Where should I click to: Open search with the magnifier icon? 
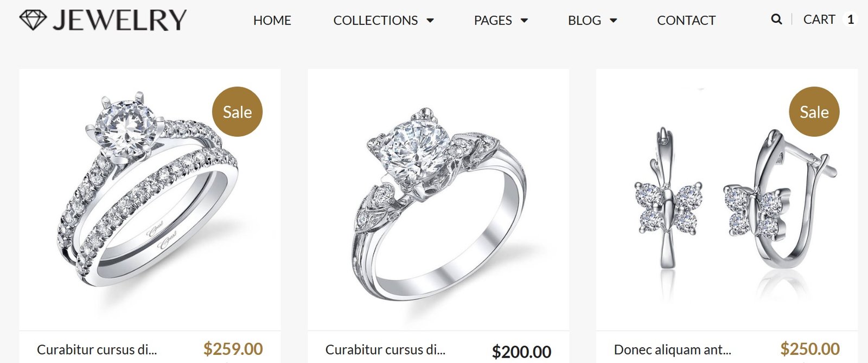click(x=776, y=20)
